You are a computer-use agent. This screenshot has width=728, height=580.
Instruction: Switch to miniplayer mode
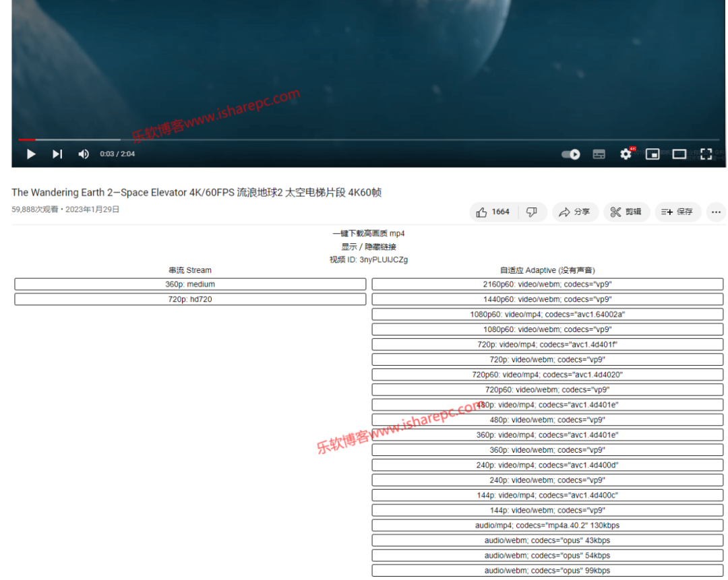tap(653, 154)
